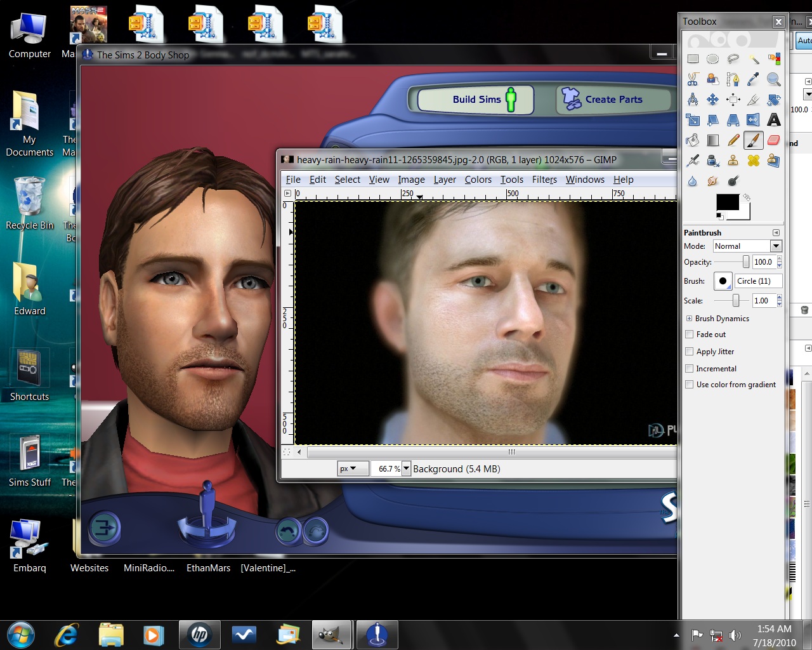This screenshot has height=650, width=812.
Task: Select the Fuzzy Select wand tool
Action: point(753,59)
